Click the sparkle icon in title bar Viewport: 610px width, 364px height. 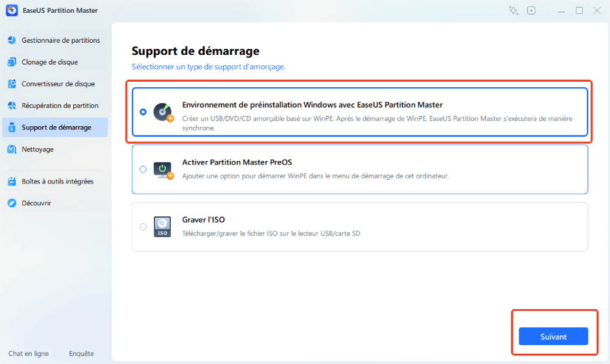click(x=514, y=10)
